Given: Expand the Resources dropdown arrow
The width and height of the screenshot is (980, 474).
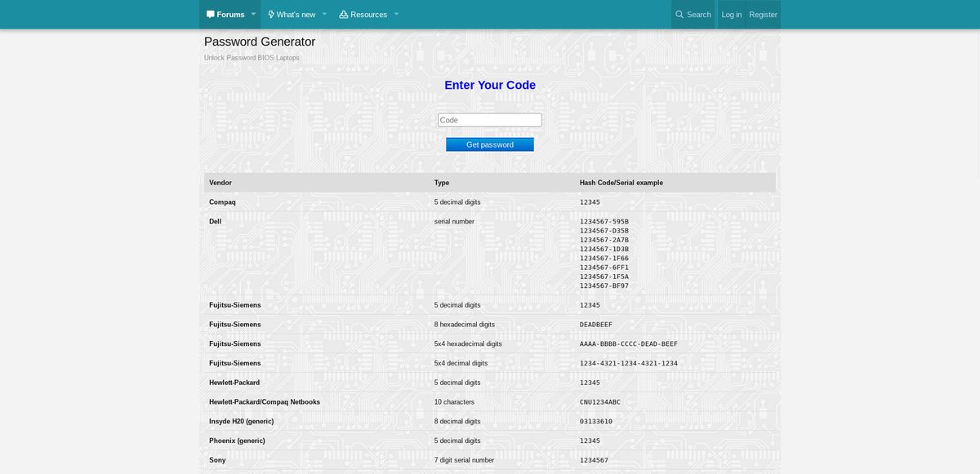Looking at the screenshot, I should [397, 14].
